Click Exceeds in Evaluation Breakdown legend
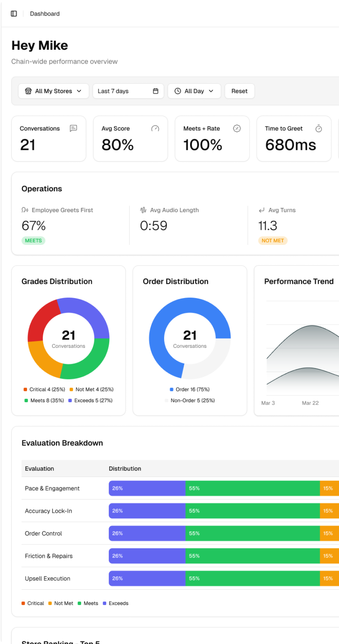Screen dimensions: 339x644 tap(115, 603)
